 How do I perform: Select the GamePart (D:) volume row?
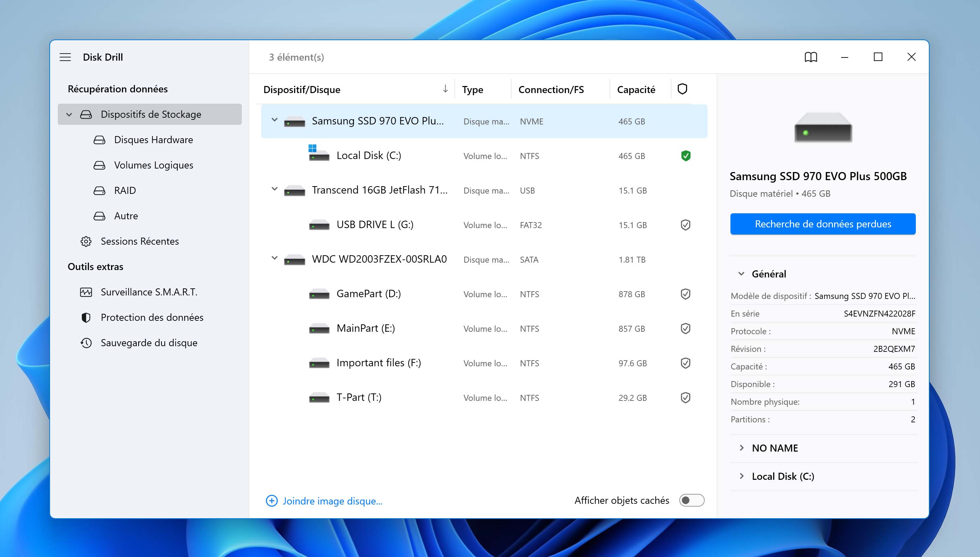(484, 294)
